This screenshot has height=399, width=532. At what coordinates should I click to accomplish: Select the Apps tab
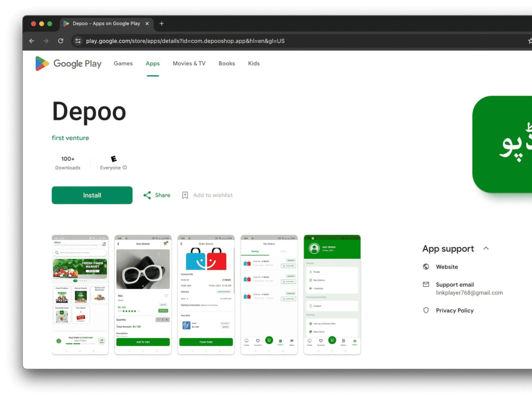coord(153,63)
